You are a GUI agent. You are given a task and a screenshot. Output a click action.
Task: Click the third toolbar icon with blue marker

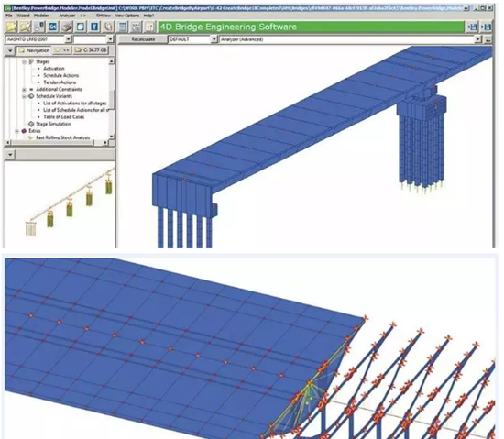(x=39, y=27)
